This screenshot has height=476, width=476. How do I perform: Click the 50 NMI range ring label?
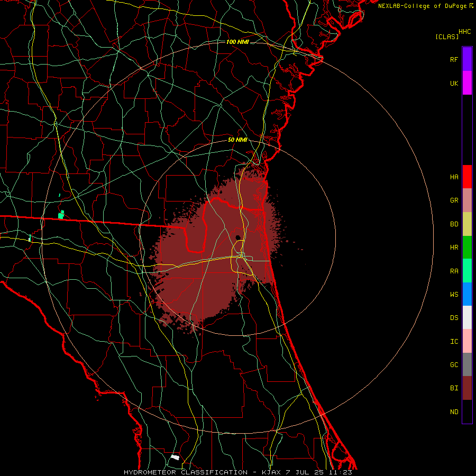click(237, 140)
